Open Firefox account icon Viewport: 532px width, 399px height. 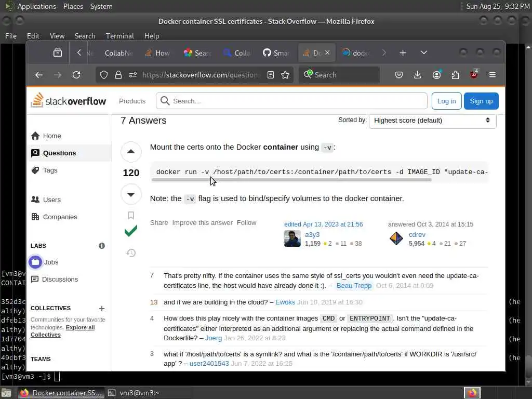[x=436, y=75]
